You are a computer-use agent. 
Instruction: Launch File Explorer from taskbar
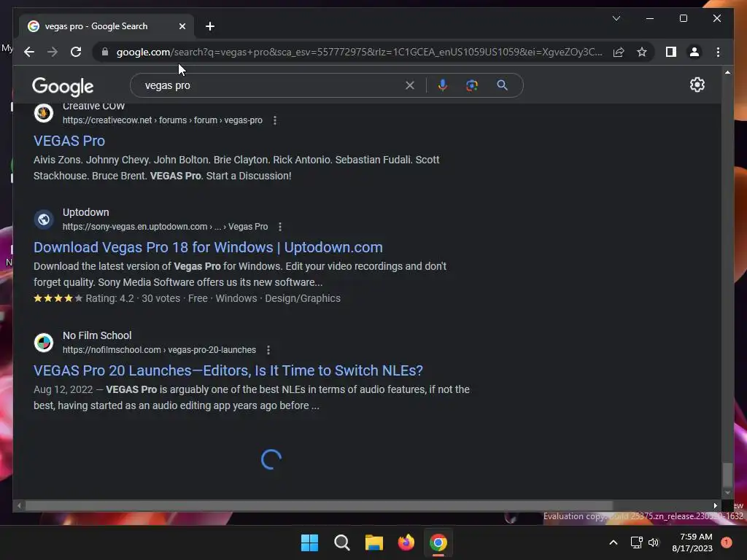374,542
